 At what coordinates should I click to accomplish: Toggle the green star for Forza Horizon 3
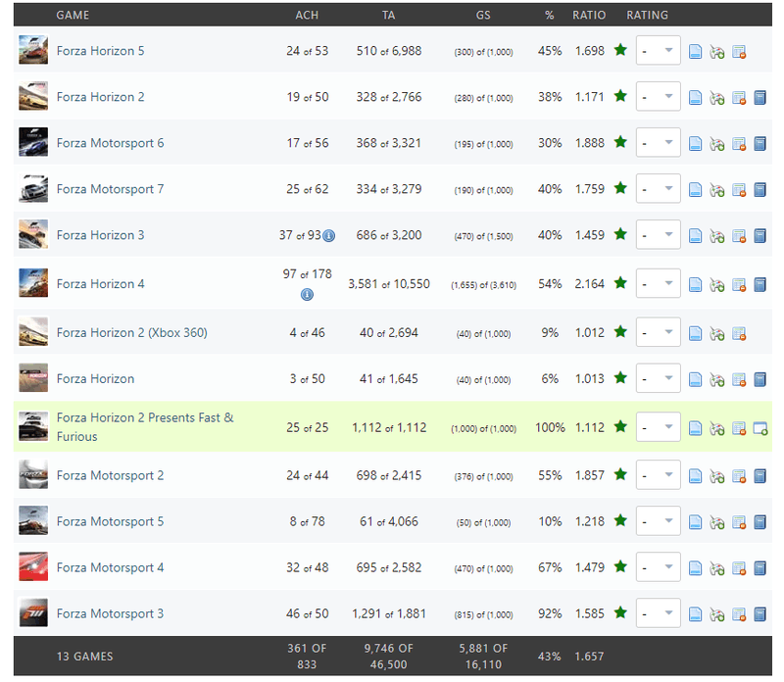620,233
